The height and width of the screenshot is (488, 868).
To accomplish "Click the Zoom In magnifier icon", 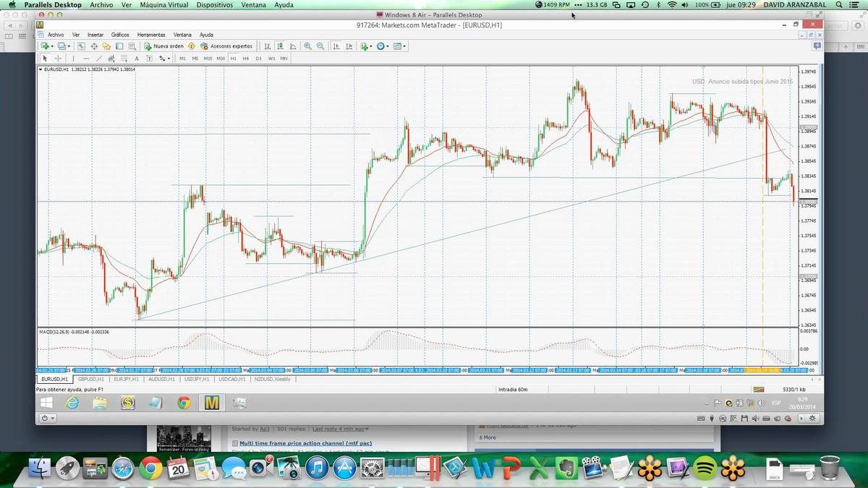I will pos(308,46).
